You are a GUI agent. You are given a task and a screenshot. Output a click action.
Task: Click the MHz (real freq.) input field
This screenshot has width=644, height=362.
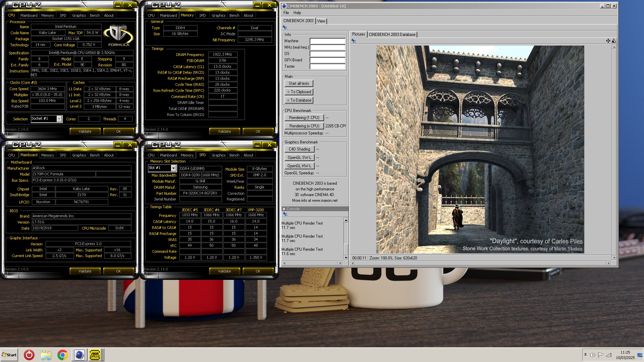coord(327,47)
